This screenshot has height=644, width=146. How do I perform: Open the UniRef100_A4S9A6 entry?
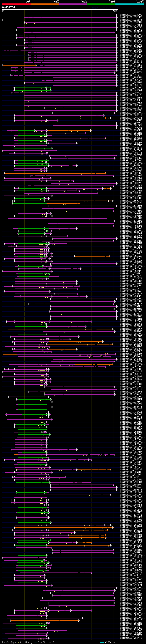click(131, 414)
